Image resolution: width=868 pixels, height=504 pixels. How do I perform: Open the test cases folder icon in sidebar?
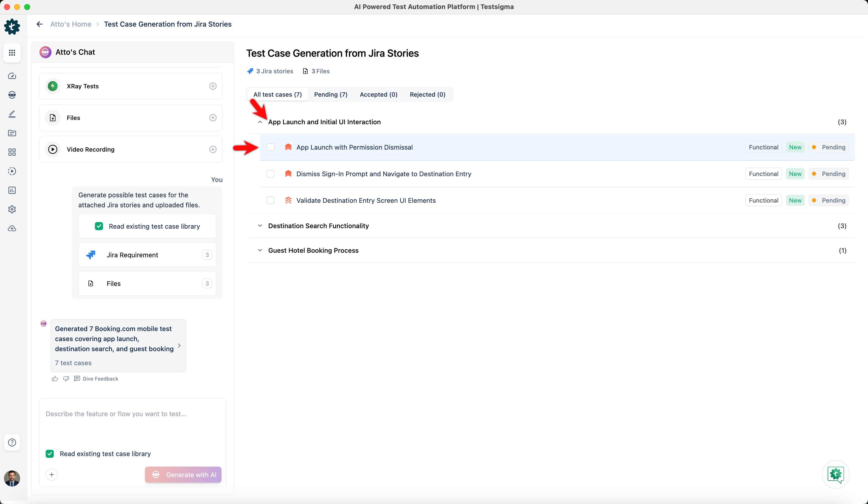pyautogui.click(x=12, y=133)
